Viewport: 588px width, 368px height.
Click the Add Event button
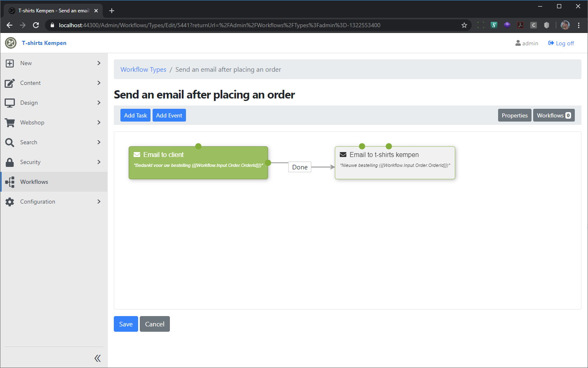[x=169, y=115]
